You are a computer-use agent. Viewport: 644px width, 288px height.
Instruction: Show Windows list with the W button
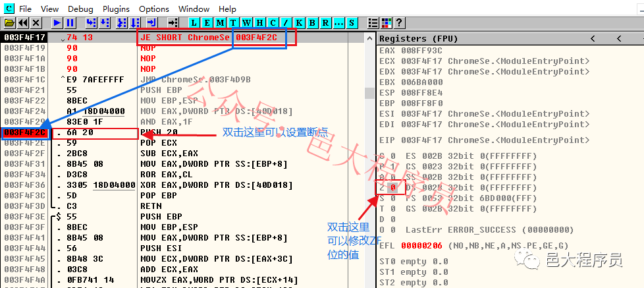[246, 22]
